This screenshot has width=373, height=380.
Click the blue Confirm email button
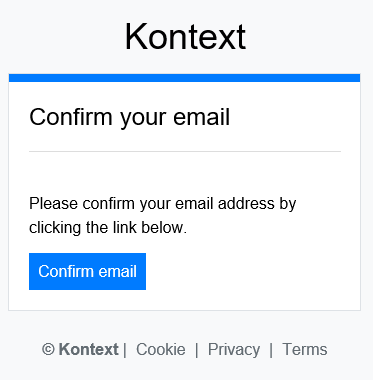tap(87, 271)
